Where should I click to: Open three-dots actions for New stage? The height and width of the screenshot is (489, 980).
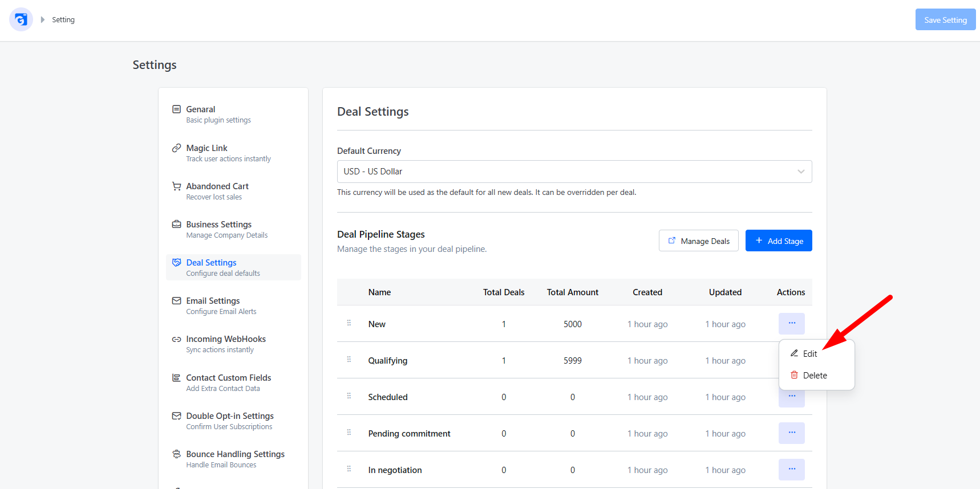pyautogui.click(x=792, y=324)
